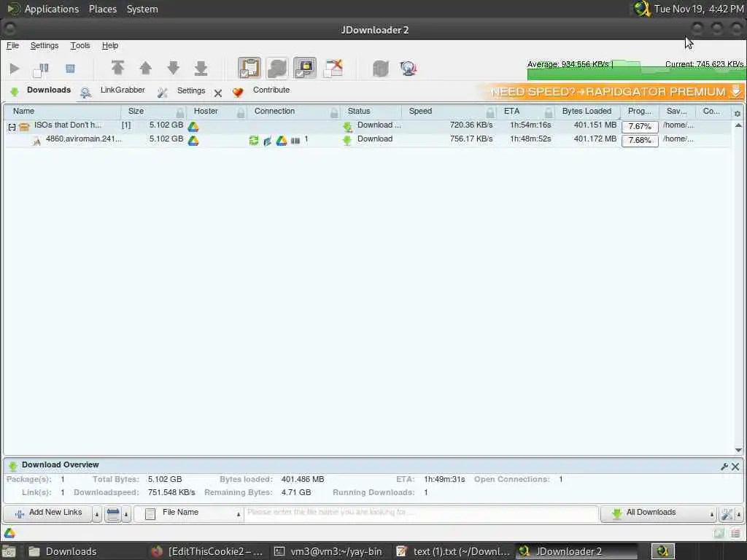Move selected item to bottom of list
Image resolution: width=747 pixels, height=560 pixels.
[201, 68]
